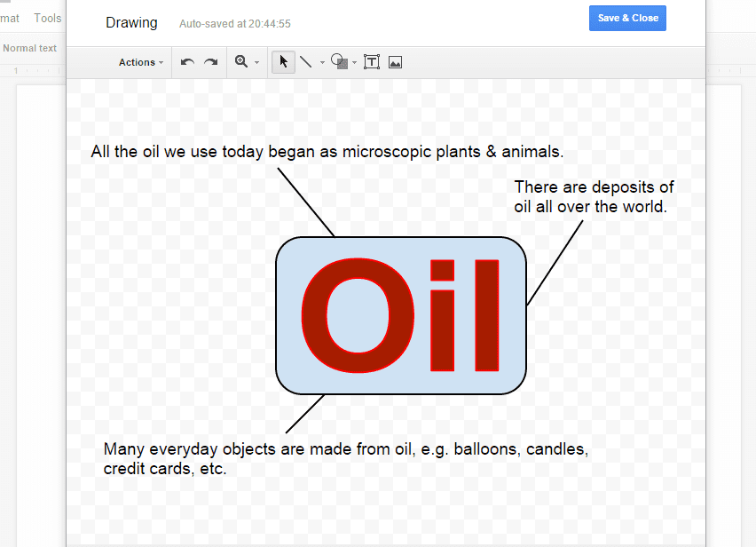Select the Line tool

coord(305,62)
